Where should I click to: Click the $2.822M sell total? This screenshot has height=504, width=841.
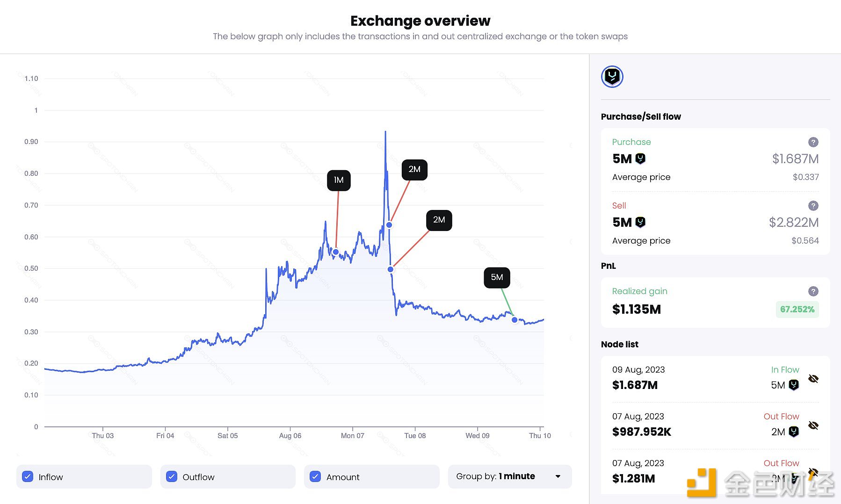tap(794, 223)
